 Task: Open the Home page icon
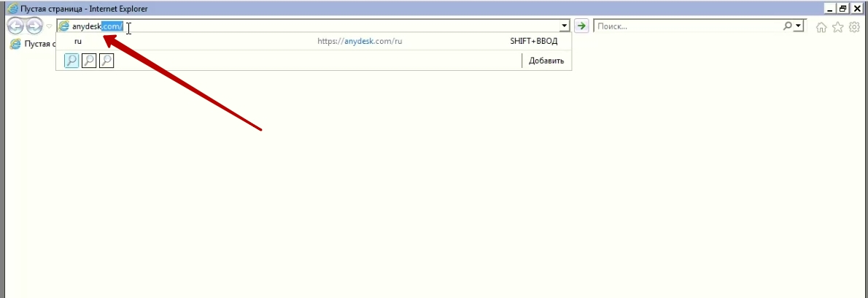(x=821, y=27)
